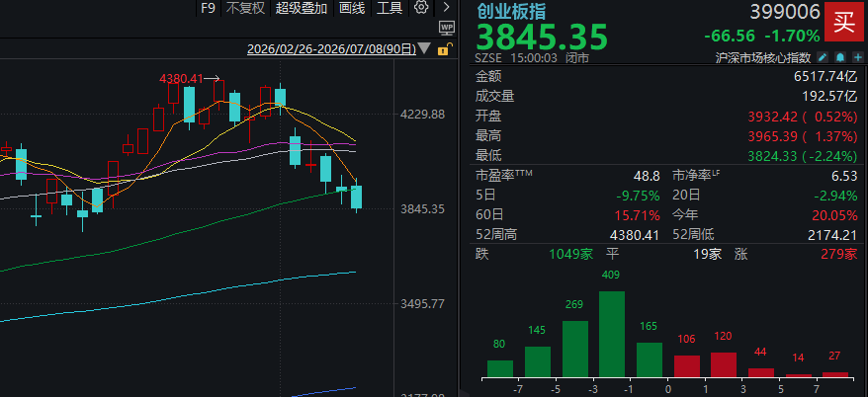
Task: Click the pencil edit icon beside 沪深市场核心指数
Action: 823,57
